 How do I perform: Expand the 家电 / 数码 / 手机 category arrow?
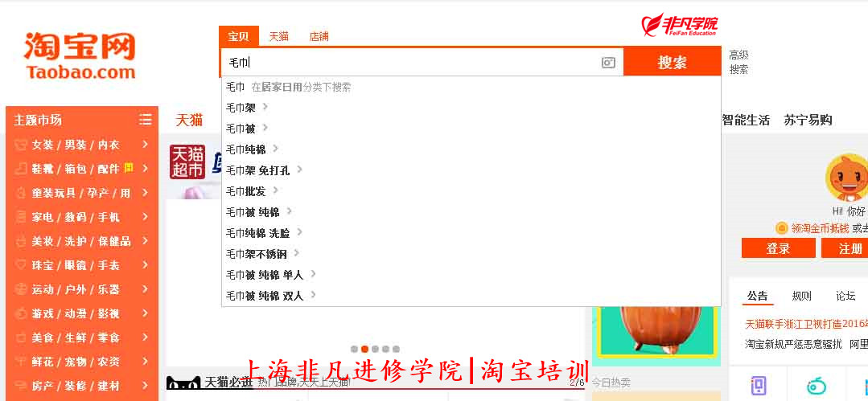coord(145,217)
